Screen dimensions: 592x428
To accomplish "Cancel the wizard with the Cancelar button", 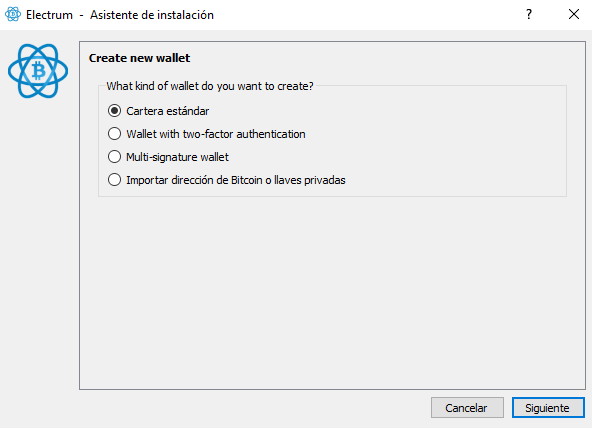I will pyautogui.click(x=467, y=408).
